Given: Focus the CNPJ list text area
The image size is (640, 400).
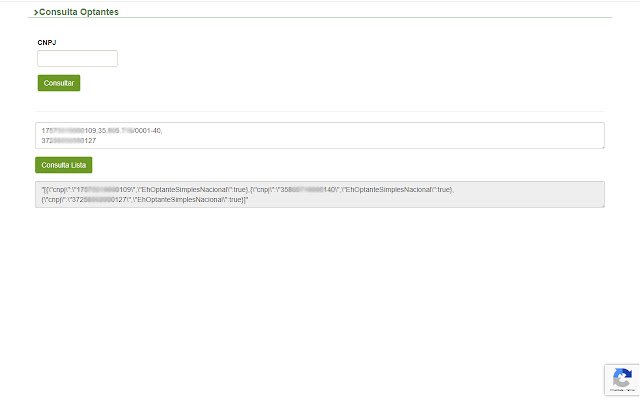Looking at the screenshot, I should tap(320, 136).
